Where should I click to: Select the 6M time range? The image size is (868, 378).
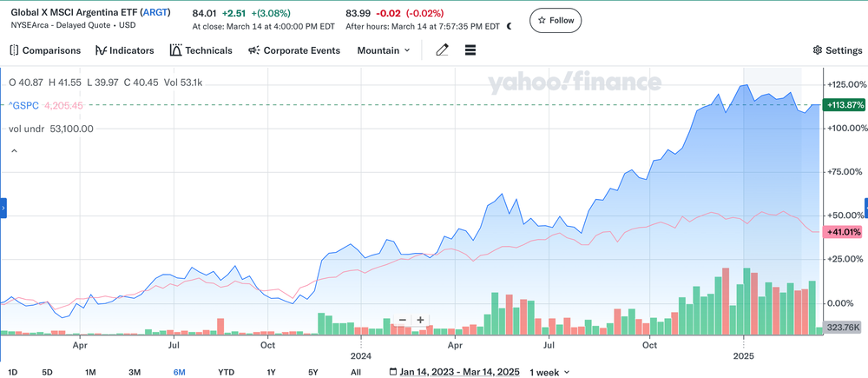[x=179, y=372]
